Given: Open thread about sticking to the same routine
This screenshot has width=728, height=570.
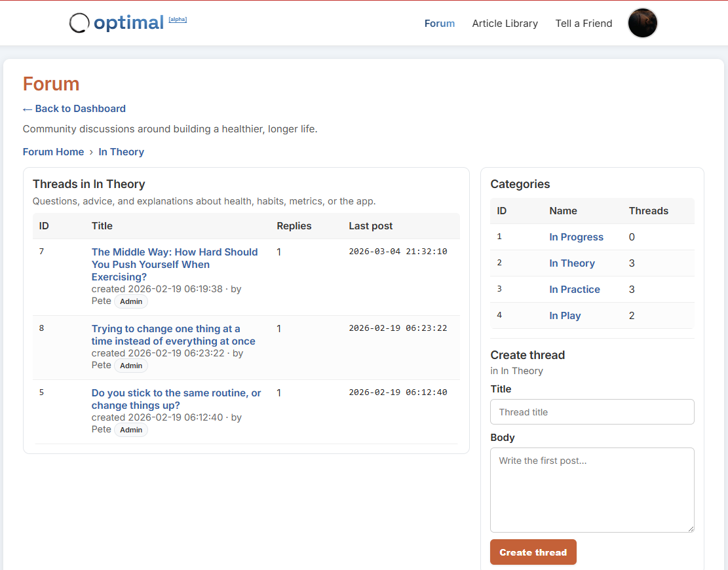Looking at the screenshot, I should pyautogui.click(x=176, y=398).
